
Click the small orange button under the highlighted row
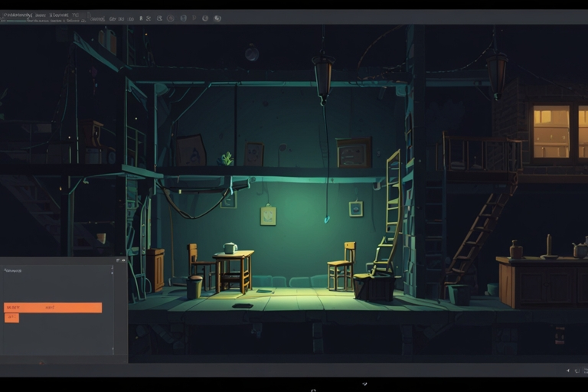coord(11,318)
